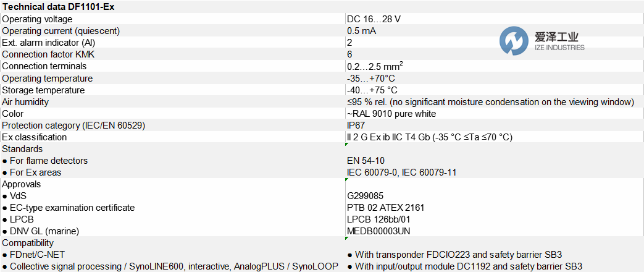
Task: Select the 'FDnet/C-NET' compatibility label
Action: click(37, 255)
